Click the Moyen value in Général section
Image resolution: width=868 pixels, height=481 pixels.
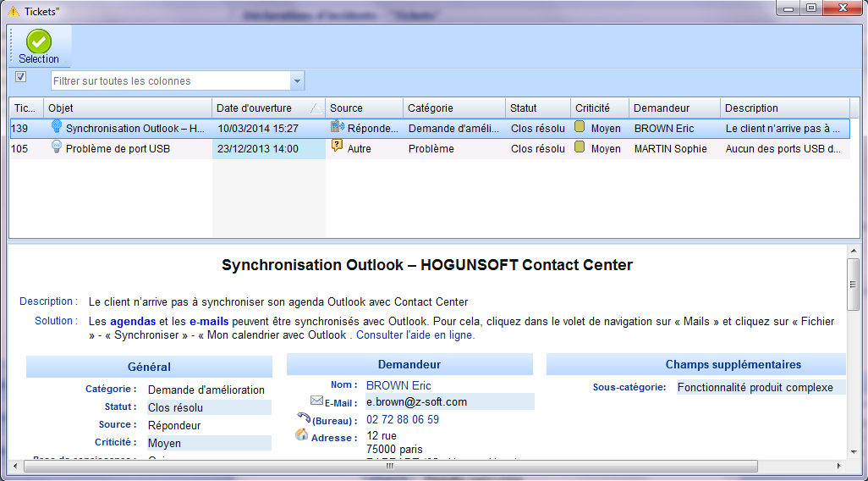pos(209,443)
